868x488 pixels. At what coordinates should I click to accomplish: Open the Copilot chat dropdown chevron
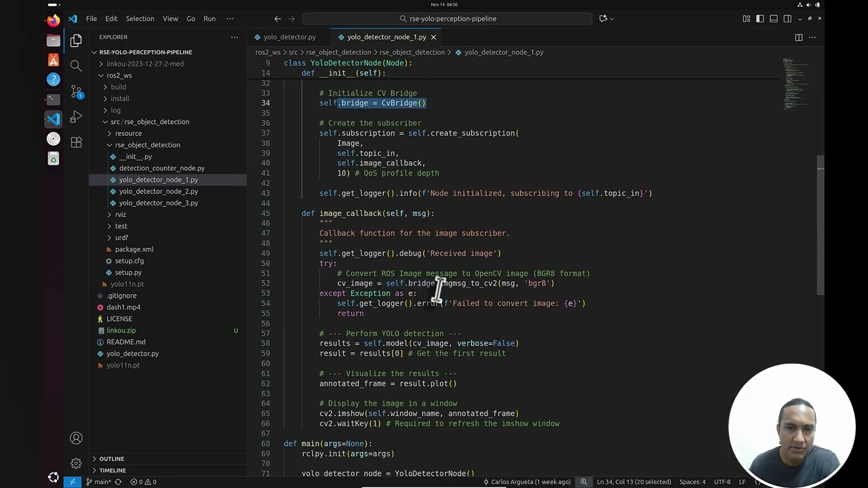pos(612,18)
